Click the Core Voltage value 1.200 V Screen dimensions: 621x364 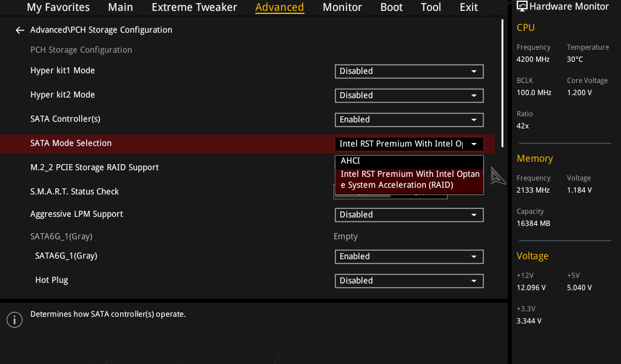(x=579, y=93)
